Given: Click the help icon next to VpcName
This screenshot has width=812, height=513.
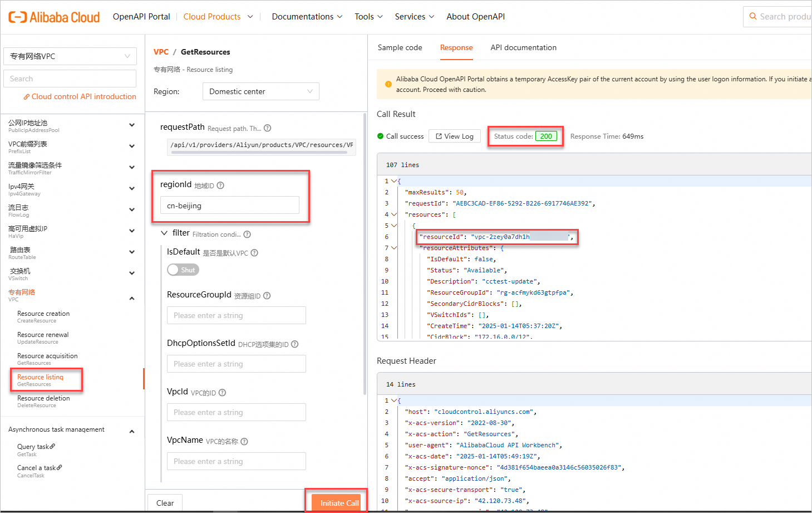Looking at the screenshot, I should click(244, 442).
